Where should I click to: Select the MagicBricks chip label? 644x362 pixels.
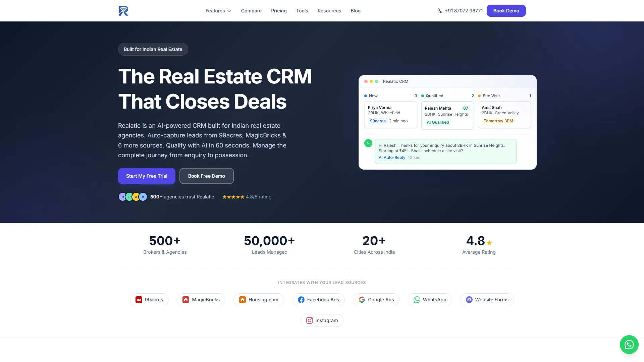[206, 300]
